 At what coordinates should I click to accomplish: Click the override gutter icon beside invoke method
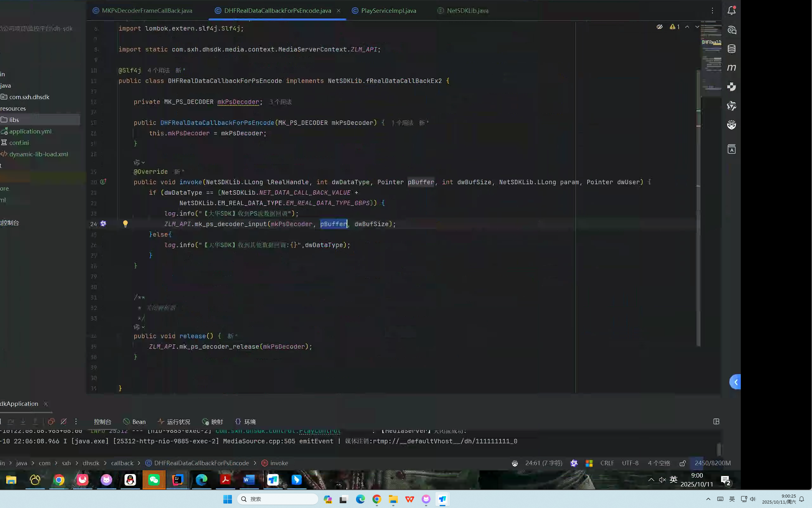103,182
